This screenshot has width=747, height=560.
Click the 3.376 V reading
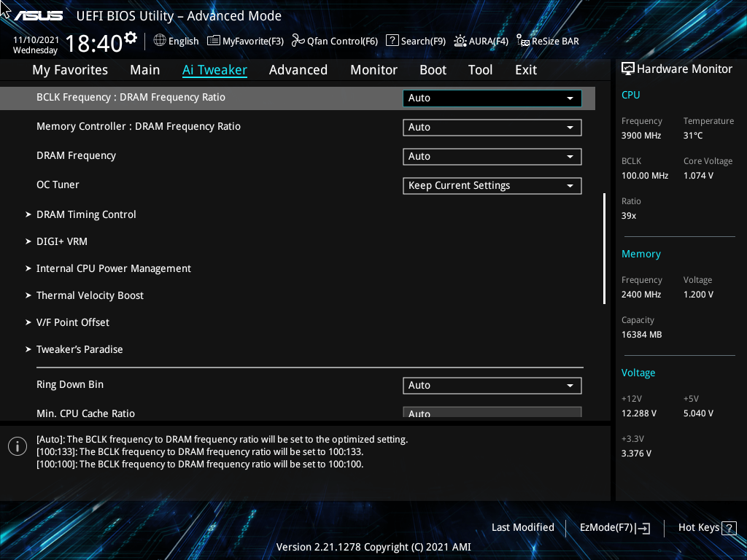pyautogui.click(x=636, y=454)
